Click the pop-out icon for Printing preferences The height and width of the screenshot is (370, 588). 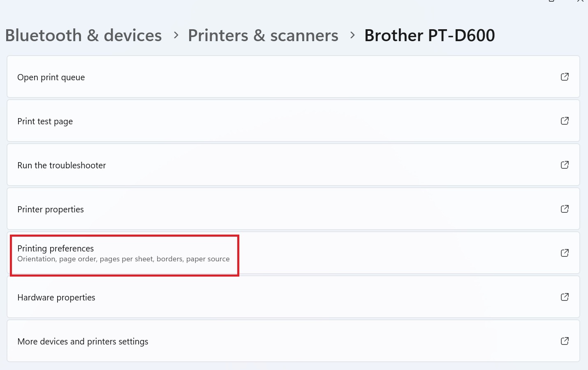click(565, 253)
